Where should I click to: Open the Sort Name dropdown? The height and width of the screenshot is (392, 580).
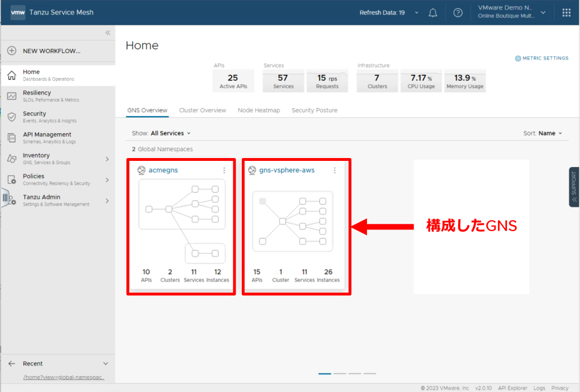pyautogui.click(x=543, y=133)
